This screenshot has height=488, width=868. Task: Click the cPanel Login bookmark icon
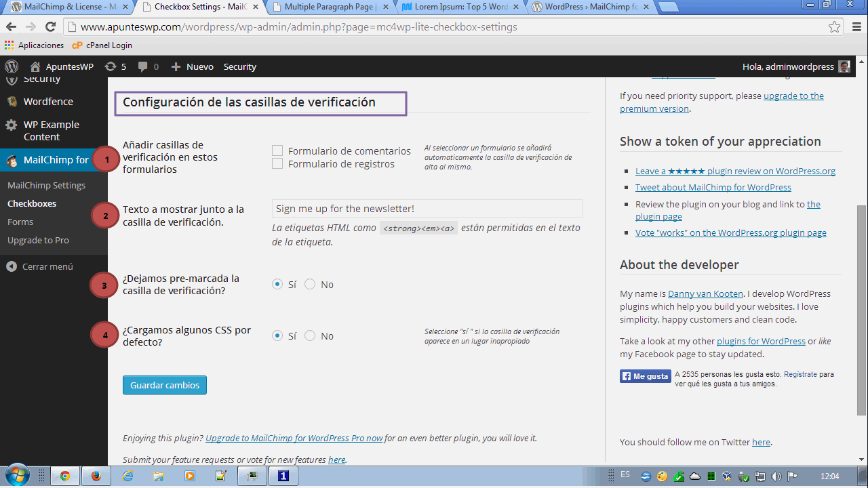tap(77, 45)
